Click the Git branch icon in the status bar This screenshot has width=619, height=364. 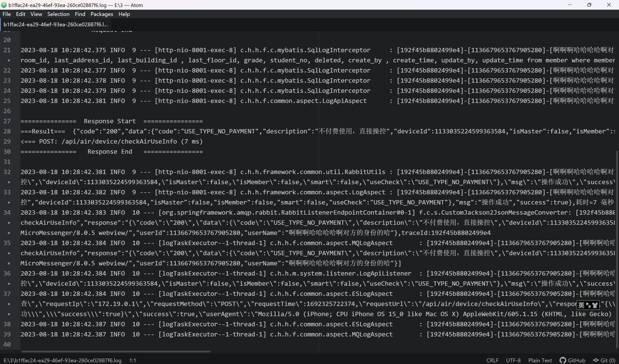pyautogui.click(x=596, y=360)
